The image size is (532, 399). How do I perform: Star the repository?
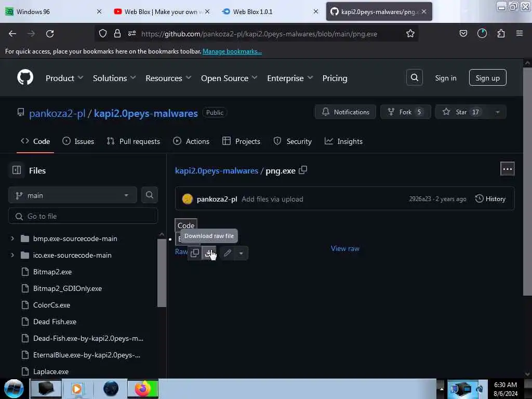462,112
